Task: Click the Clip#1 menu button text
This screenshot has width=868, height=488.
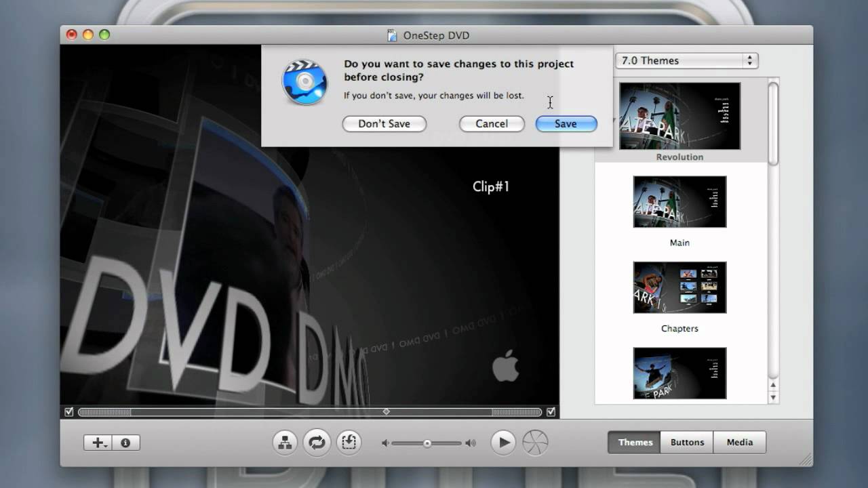Action: (x=491, y=186)
